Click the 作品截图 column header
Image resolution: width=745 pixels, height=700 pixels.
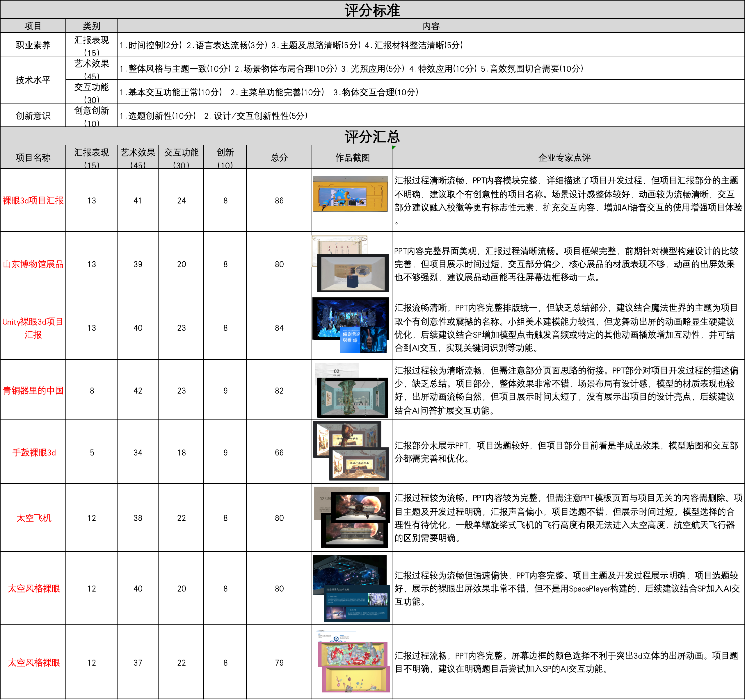[x=352, y=157]
